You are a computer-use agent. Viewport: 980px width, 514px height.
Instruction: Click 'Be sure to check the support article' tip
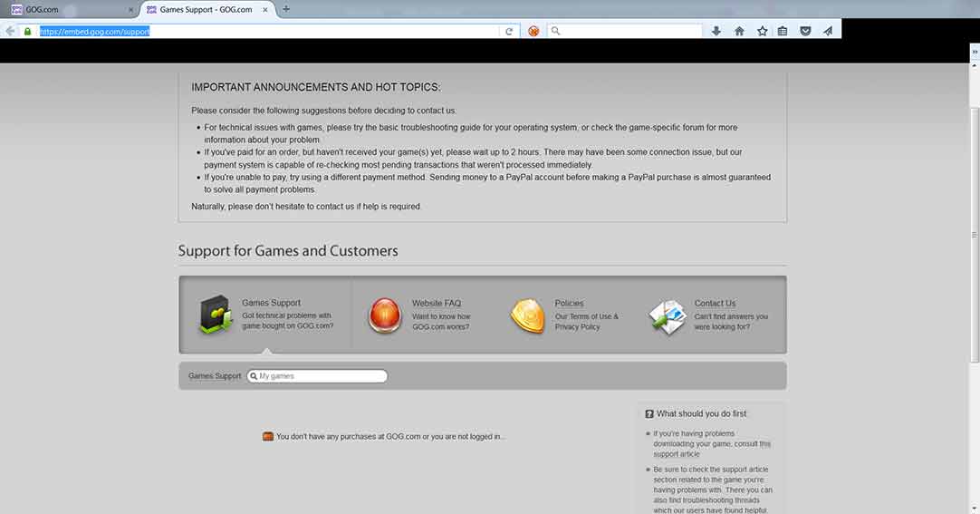(x=713, y=490)
